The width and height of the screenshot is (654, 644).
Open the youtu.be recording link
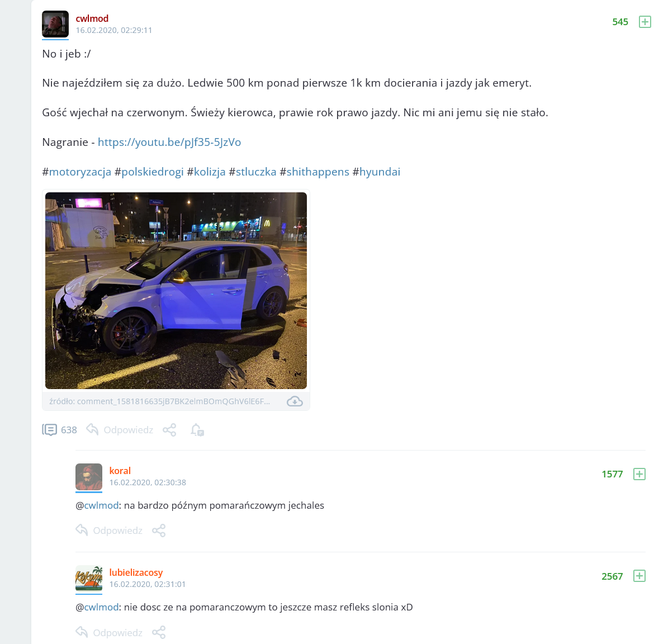[169, 142]
